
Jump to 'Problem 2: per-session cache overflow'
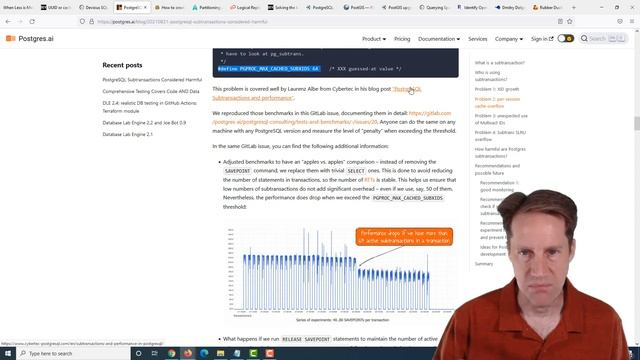pos(497,102)
